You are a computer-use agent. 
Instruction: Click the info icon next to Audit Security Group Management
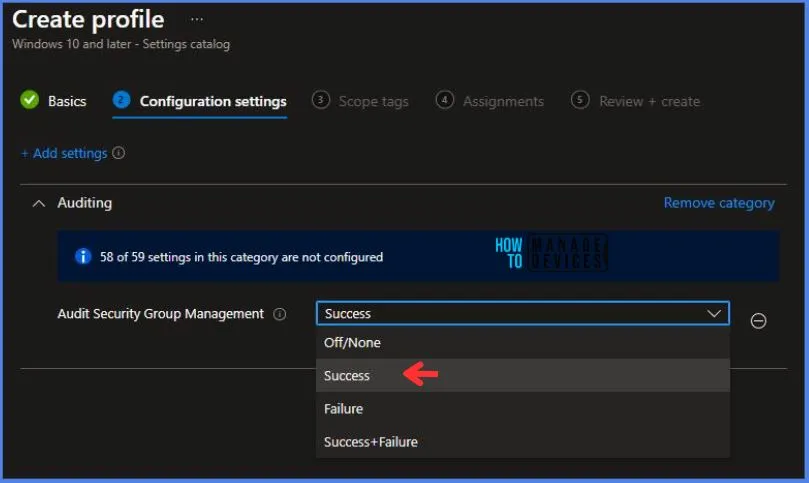click(280, 314)
